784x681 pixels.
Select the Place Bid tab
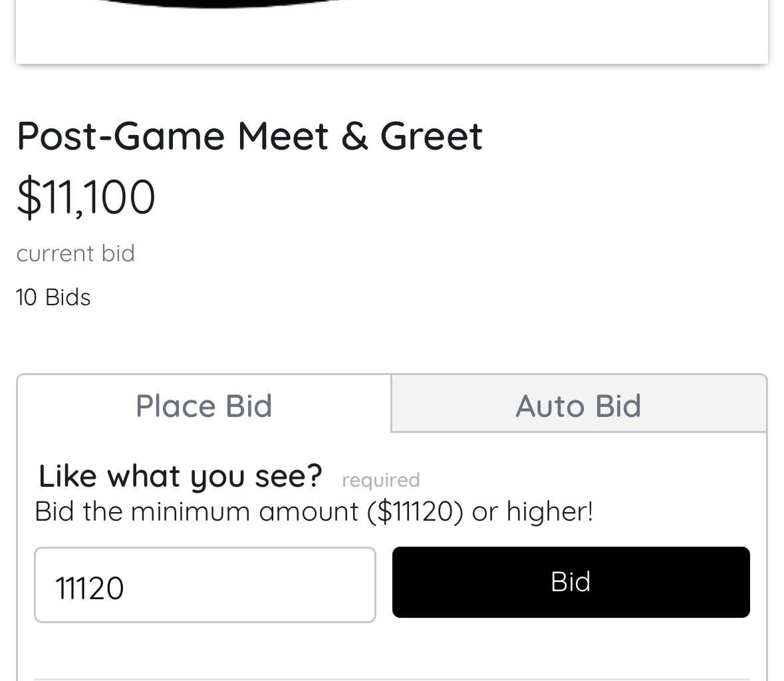[x=204, y=406]
